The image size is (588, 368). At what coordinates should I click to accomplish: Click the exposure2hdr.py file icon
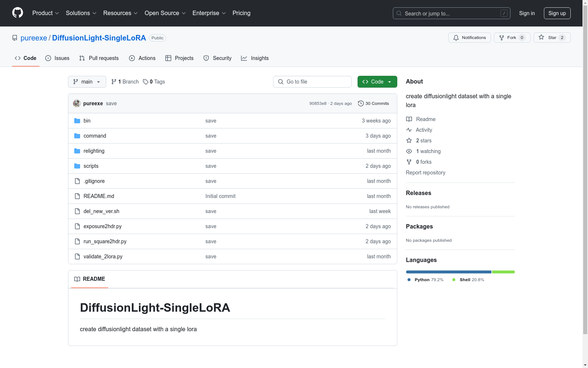coord(77,226)
